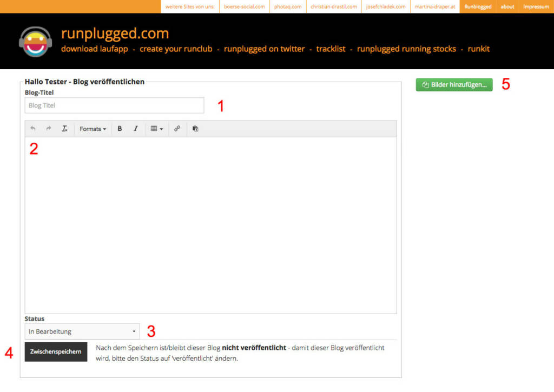This screenshot has width=554, height=392.
Task: Click the Zwischenspeichern button
Action: 56,352
